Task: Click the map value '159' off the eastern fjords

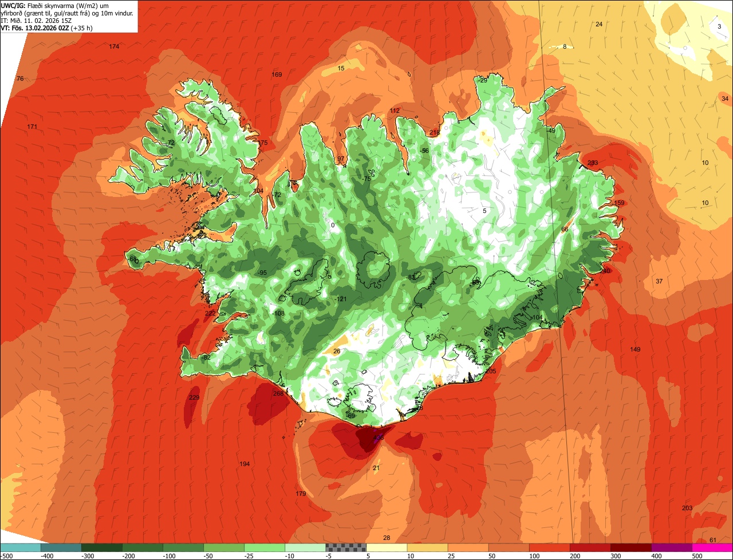Action: (619, 203)
